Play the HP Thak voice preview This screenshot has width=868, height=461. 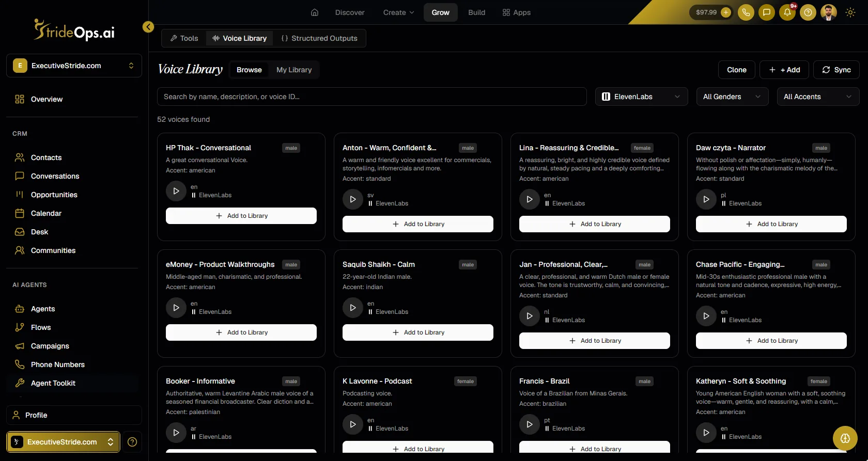(176, 191)
